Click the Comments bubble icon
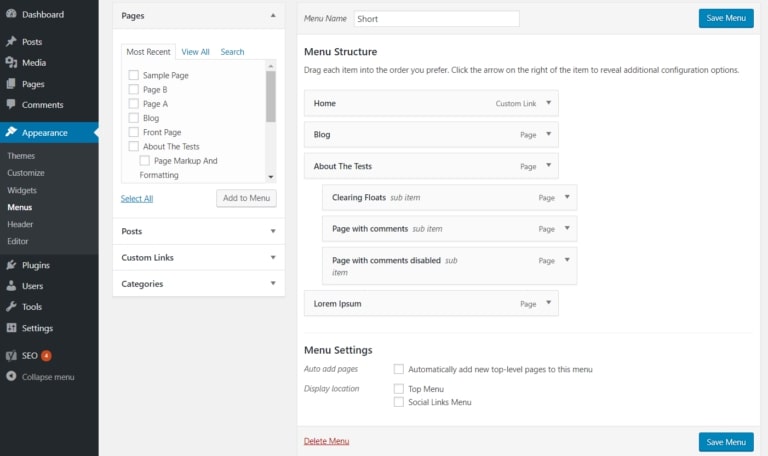The image size is (768, 456). click(11, 104)
